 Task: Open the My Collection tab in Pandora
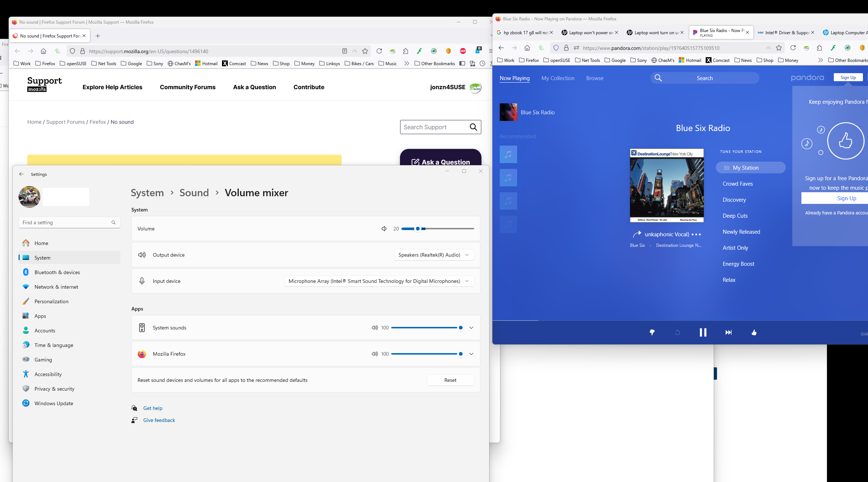click(558, 78)
